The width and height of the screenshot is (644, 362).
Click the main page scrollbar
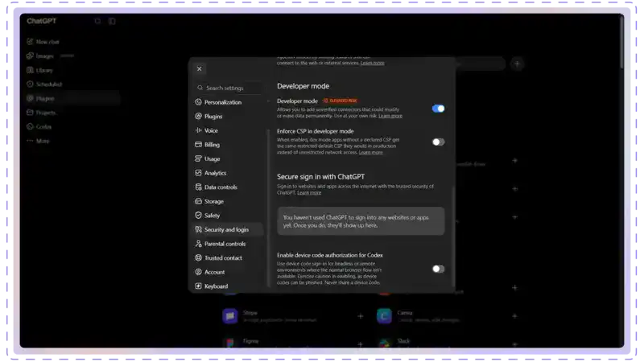point(621,43)
